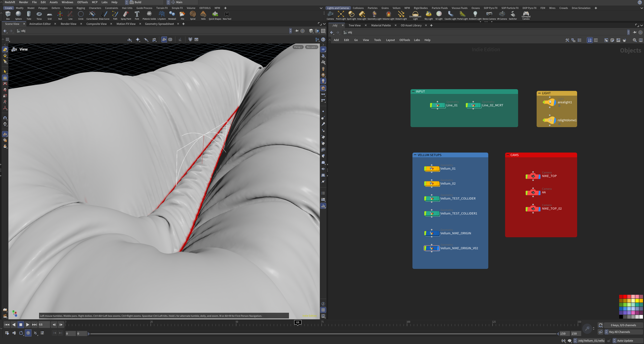This screenshot has width=644, height=344.
Task: Select the Gamepad Camera shelf tool
Action: tap(526, 15)
